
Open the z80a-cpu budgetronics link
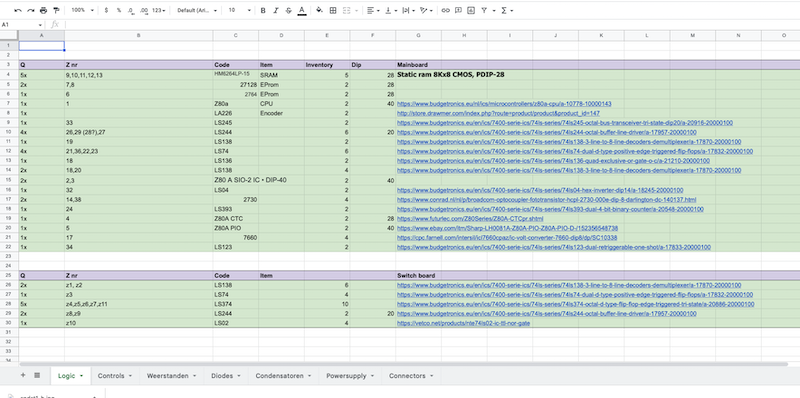pyautogui.click(x=504, y=104)
